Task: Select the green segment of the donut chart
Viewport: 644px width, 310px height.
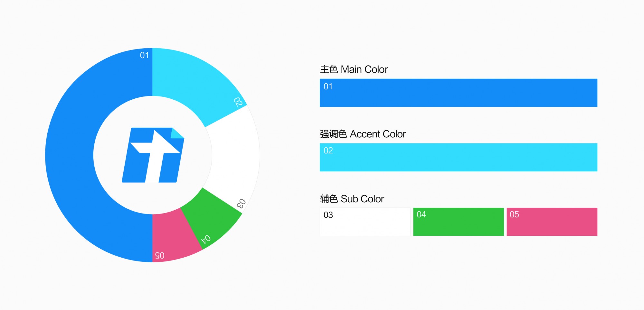Action: [x=211, y=215]
